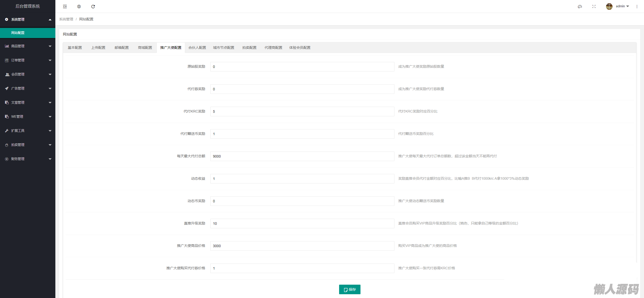Open the 体验会员配置 tab
This screenshot has width=644, height=298.
(x=300, y=48)
